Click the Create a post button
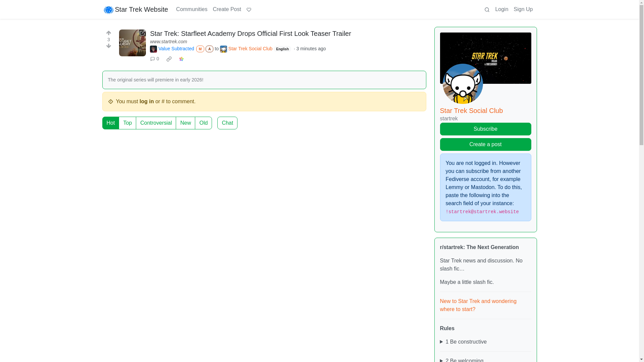The image size is (644, 362). (485, 144)
